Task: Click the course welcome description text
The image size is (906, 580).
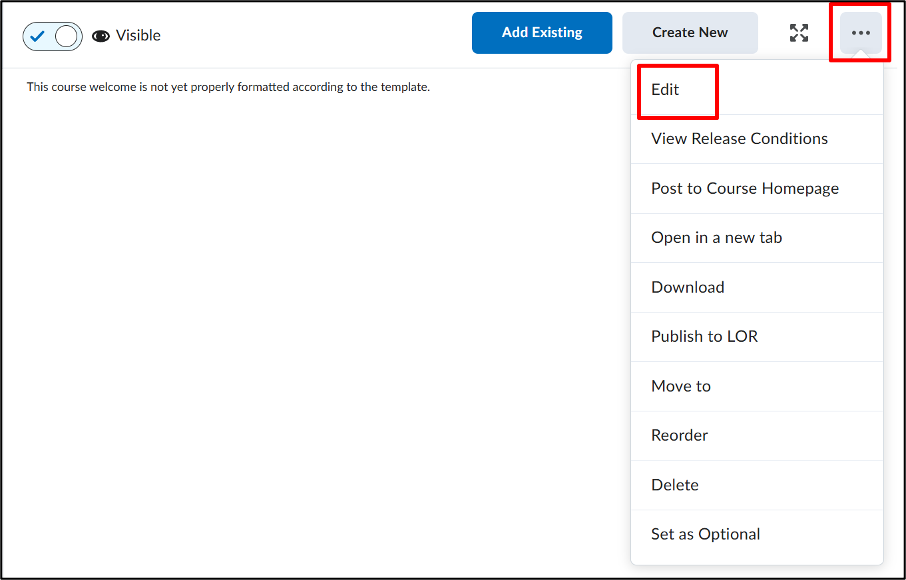Action: 228,87
